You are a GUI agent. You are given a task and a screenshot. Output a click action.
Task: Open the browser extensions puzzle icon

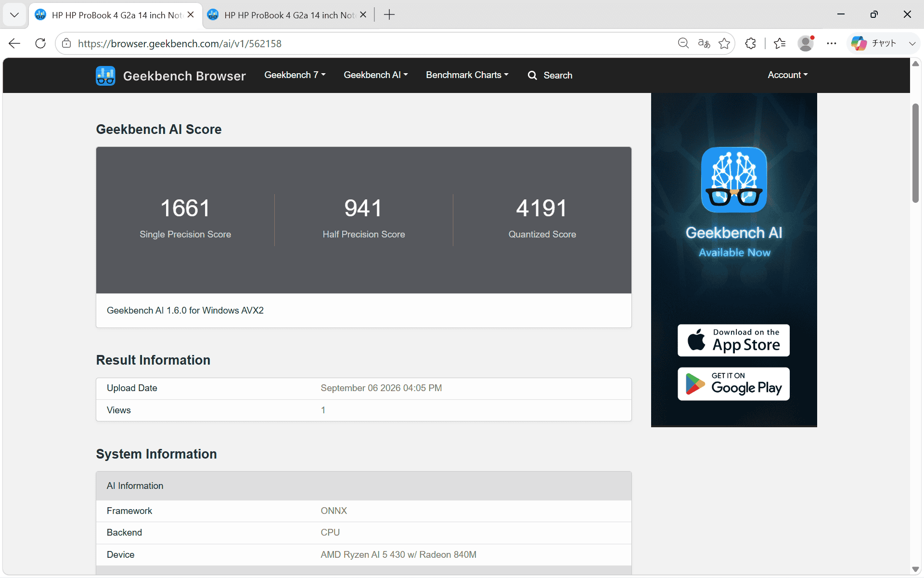pos(750,43)
